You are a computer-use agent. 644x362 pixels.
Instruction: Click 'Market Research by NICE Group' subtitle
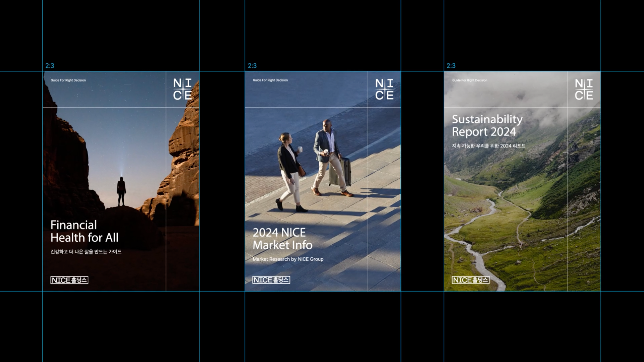pyautogui.click(x=288, y=259)
